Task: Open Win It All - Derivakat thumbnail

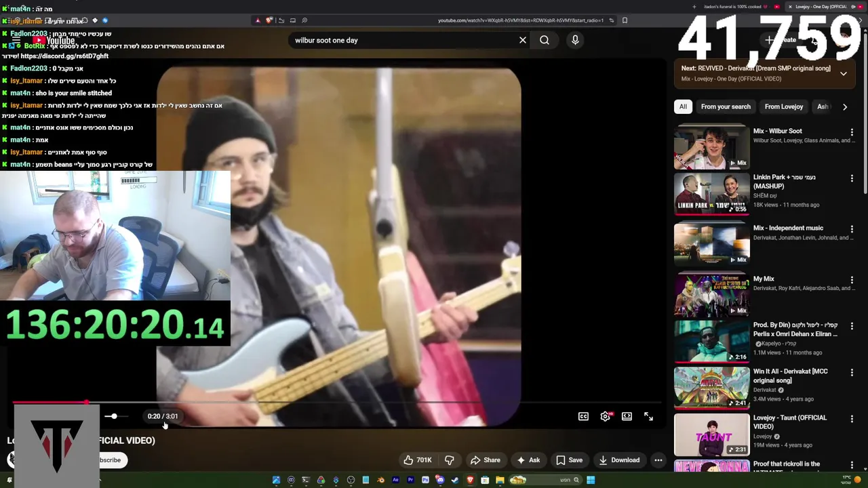Action: (x=711, y=388)
